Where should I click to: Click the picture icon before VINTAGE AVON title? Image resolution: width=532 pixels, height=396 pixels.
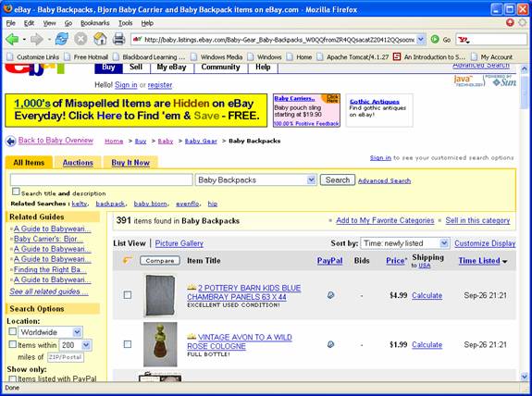[192, 337]
